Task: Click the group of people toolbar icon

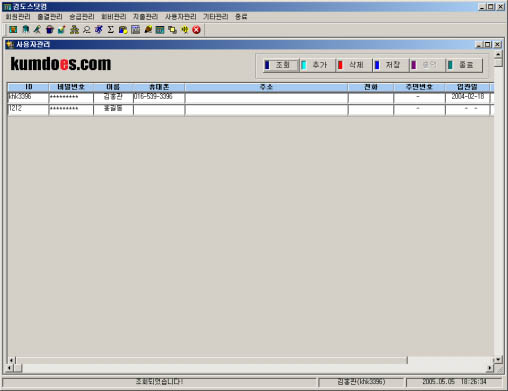Action: click(74, 30)
